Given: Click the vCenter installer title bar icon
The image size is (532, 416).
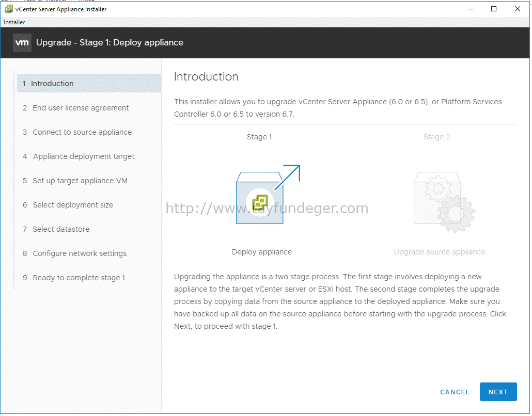Looking at the screenshot, I should pos(9,9).
